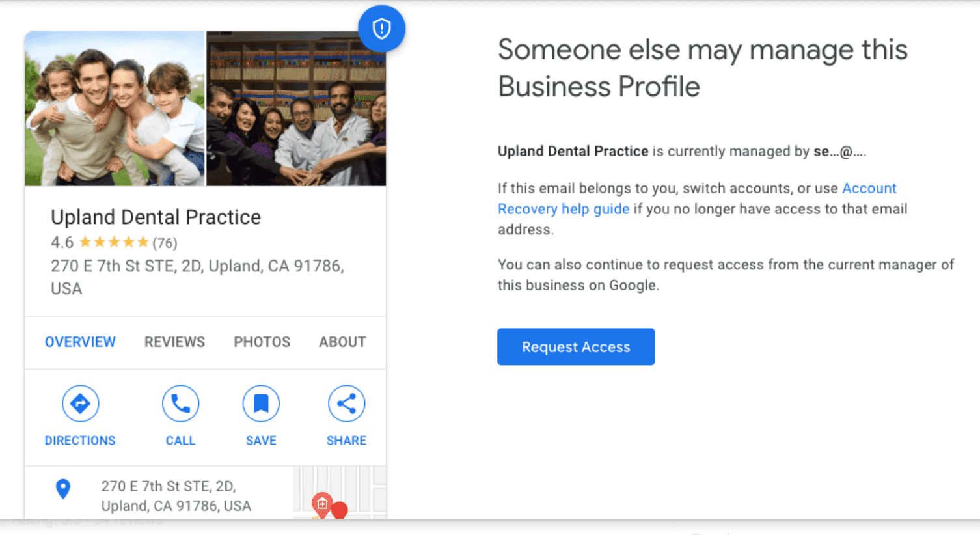Click the Directions arrow icon

coord(80,404)
